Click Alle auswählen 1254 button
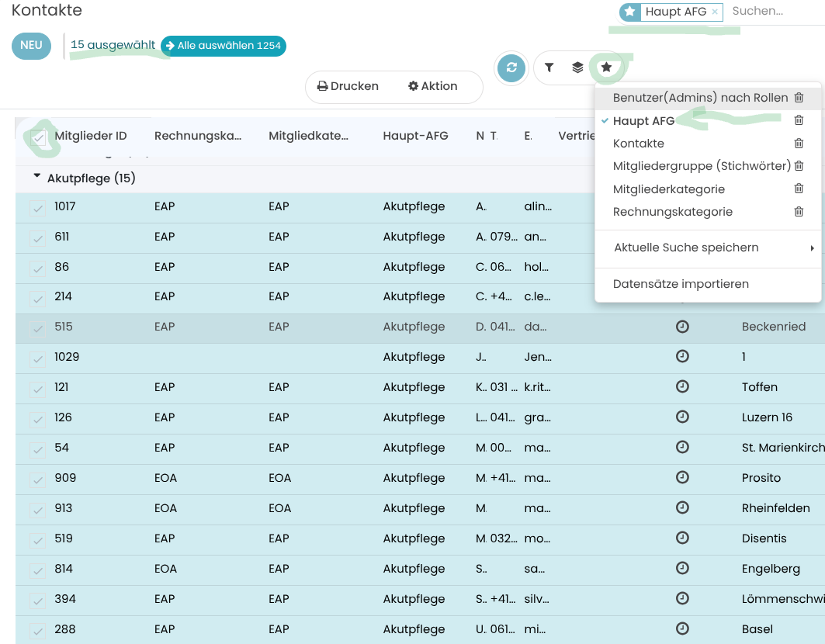 (x=223, y=46)
